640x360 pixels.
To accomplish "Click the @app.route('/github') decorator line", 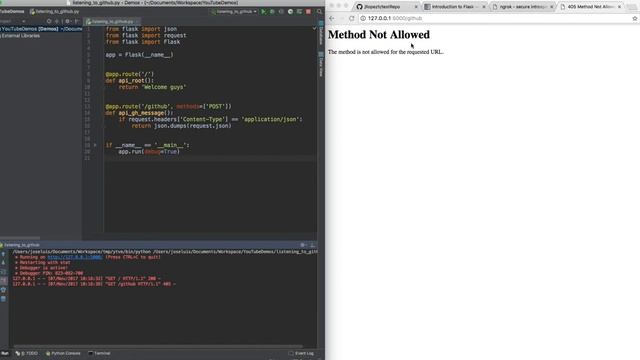I will pyautogui.click(x=168, y=107).
